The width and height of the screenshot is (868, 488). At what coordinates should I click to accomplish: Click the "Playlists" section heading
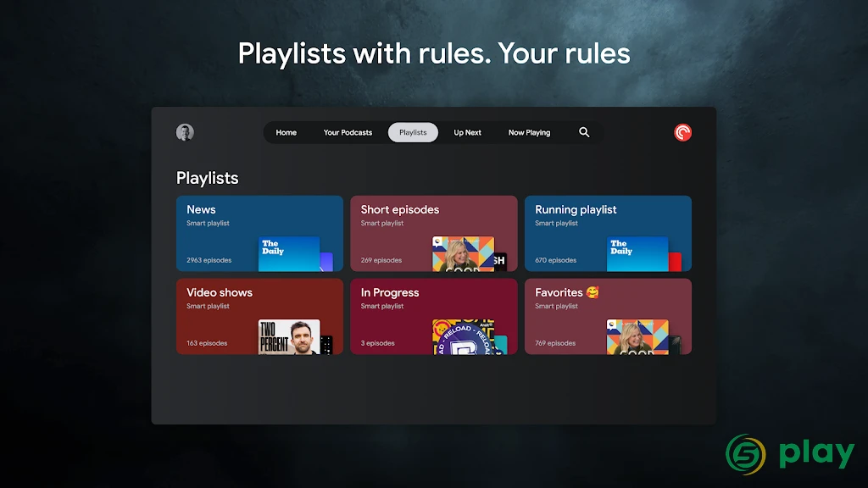click(x=207, y=178)
